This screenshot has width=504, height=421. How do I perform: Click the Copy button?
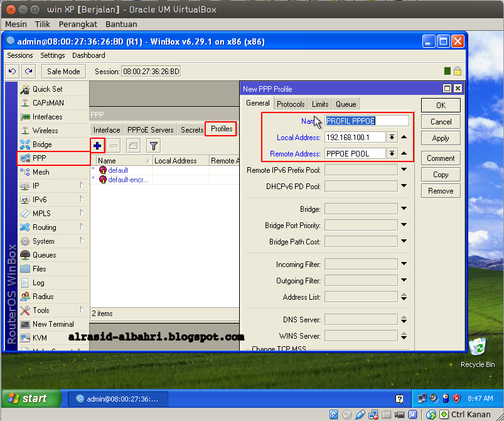pos(441,175)
